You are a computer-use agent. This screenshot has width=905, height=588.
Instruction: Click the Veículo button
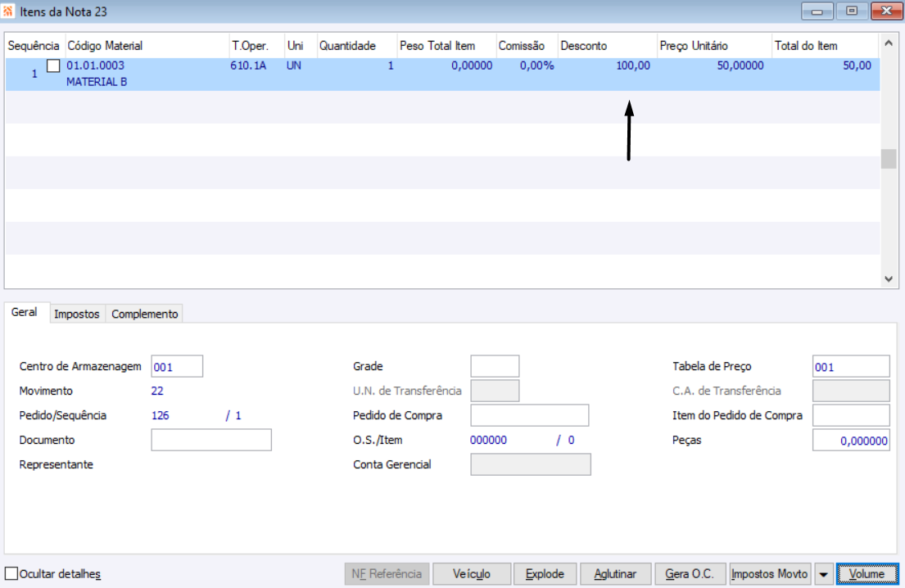click(472, 574)
